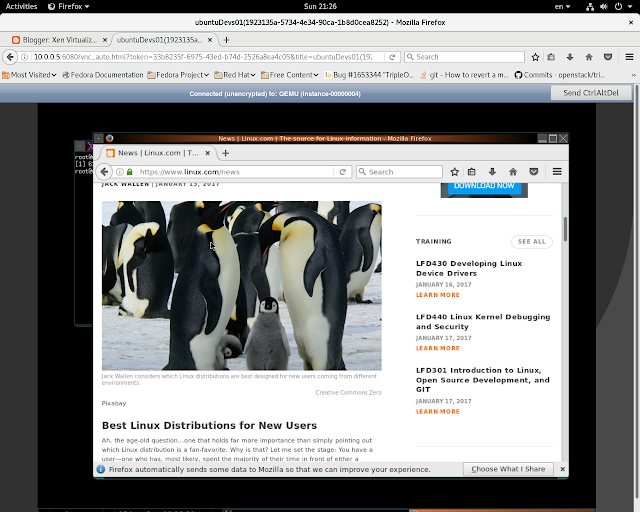Open new tab in outer Firefox
Image resolution: width=640 pixels, height=512 pixels.
[226, 40]
